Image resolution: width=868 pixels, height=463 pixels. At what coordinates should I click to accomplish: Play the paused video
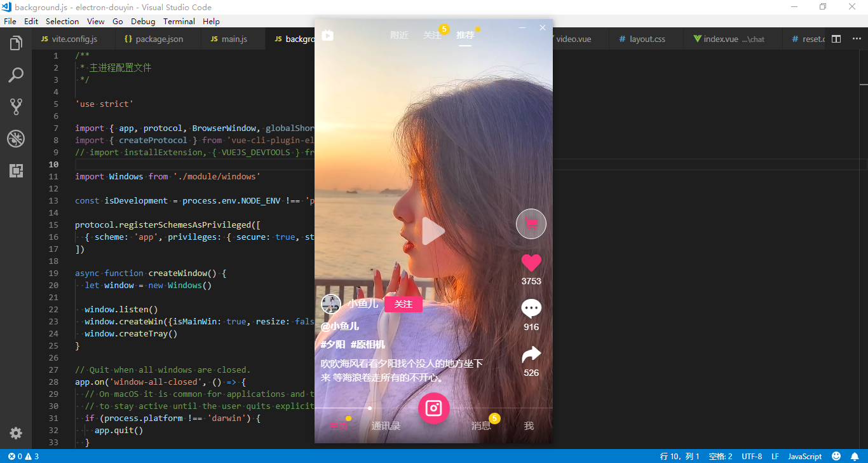pos(433,231)
